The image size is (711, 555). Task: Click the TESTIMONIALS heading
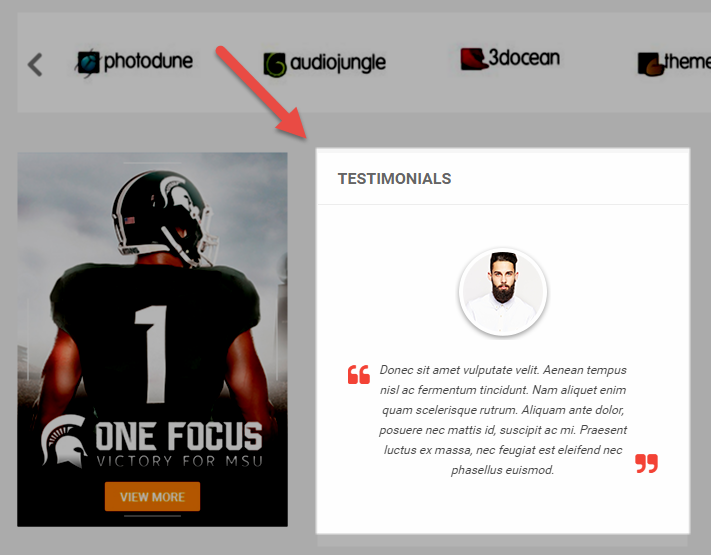tap(394, 179)
